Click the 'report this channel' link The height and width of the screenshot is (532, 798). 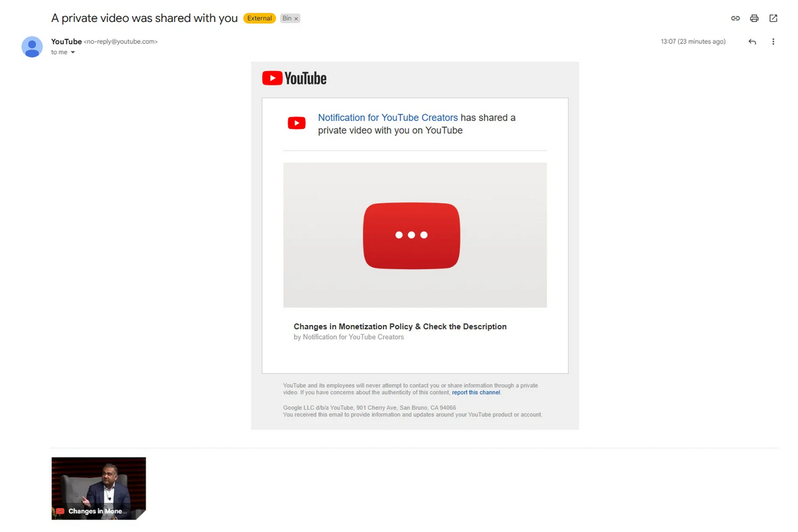[476, 392]
